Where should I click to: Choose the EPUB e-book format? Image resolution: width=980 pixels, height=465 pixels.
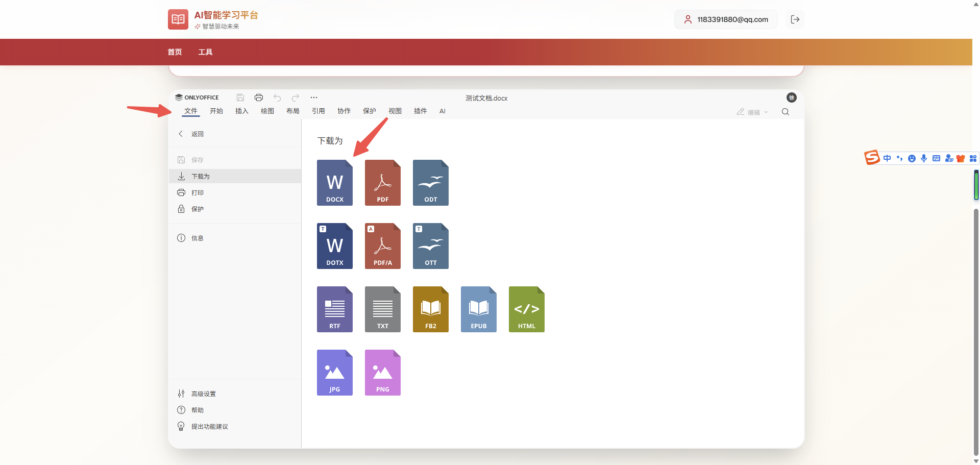479,309
